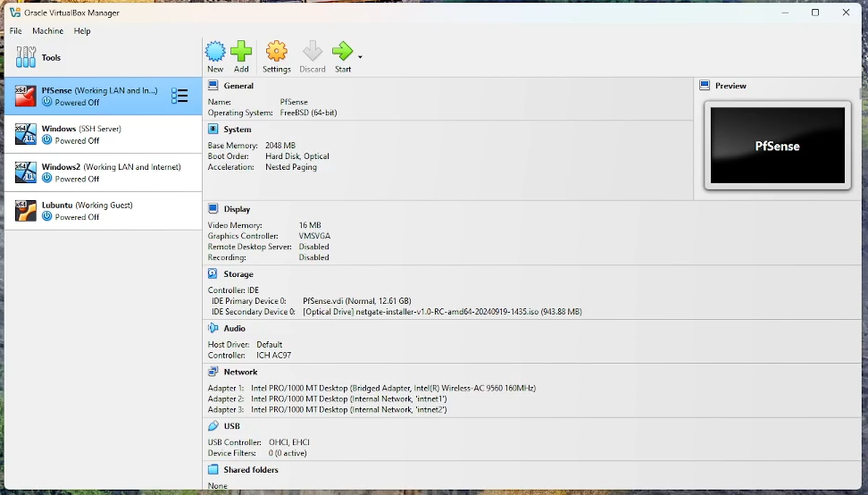
Task: Open the File menu
Action: point(16,31)
